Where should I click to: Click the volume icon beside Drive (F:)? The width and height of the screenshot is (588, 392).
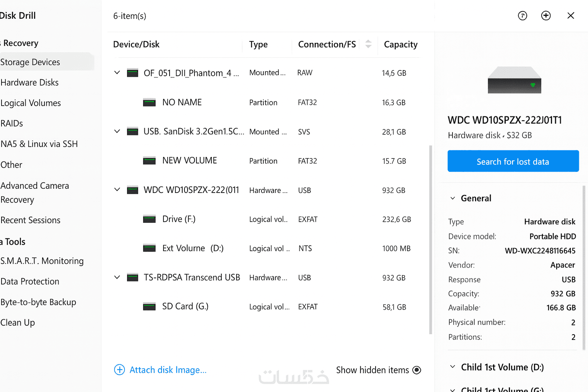[x=149, y=219]
